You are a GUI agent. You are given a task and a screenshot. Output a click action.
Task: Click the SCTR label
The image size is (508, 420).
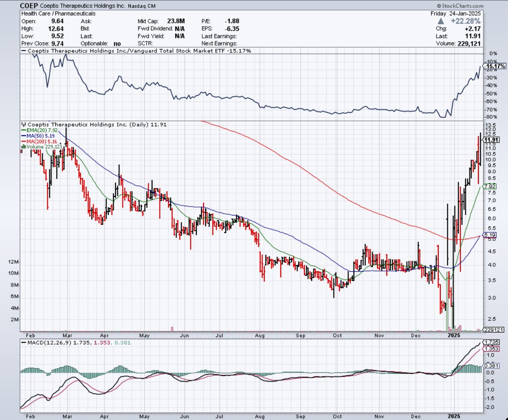pyautogui.click(x=145, y=44)
